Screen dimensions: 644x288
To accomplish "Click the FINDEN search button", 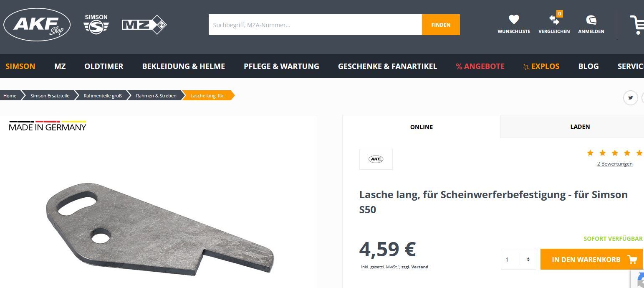I will point(441,25).
